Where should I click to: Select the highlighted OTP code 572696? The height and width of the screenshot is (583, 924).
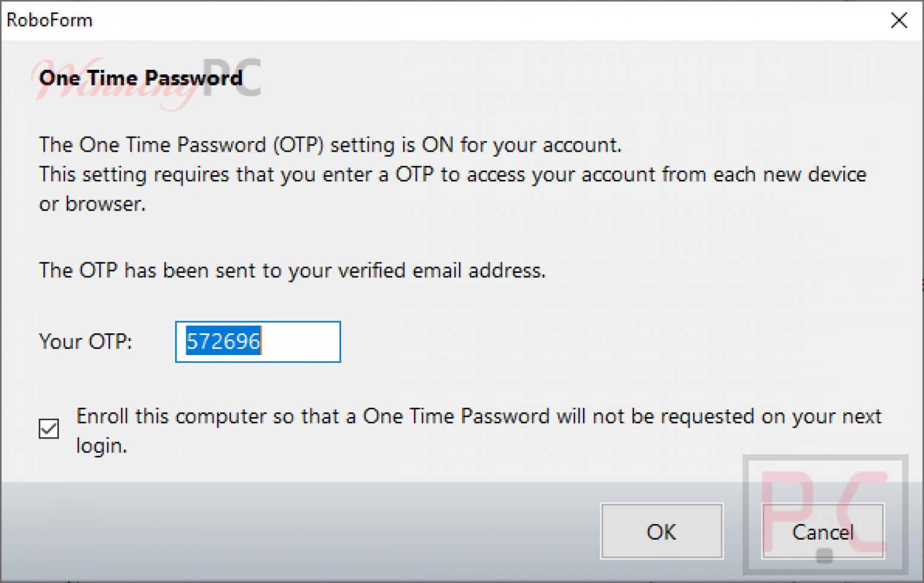click(223, 341)
